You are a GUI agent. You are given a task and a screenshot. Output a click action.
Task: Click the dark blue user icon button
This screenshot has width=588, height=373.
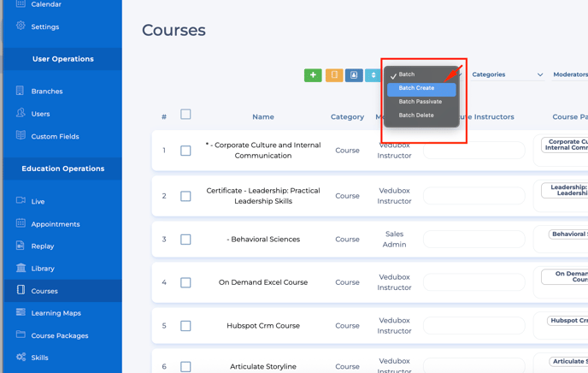(x=354, y=75)
